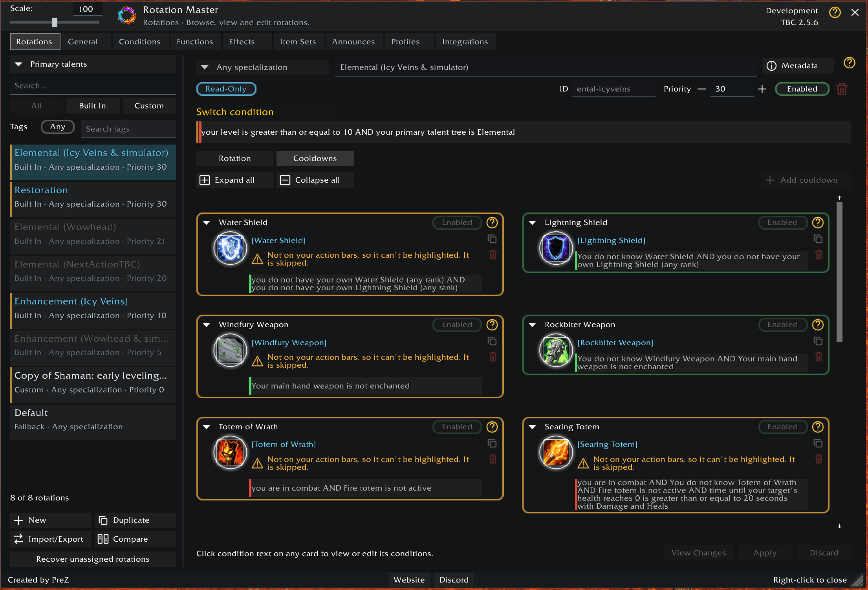The height and width of the screenshot is (590, 868).
Task: Open help for Rockbiter Weapon card
Action: pos(818,325)
